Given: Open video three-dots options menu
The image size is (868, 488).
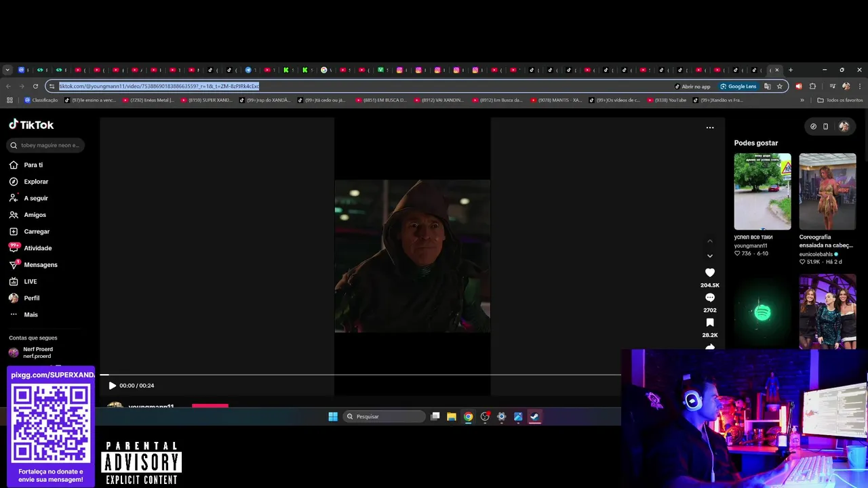Looking at the screenshot, I should click(x=710, y=127).
